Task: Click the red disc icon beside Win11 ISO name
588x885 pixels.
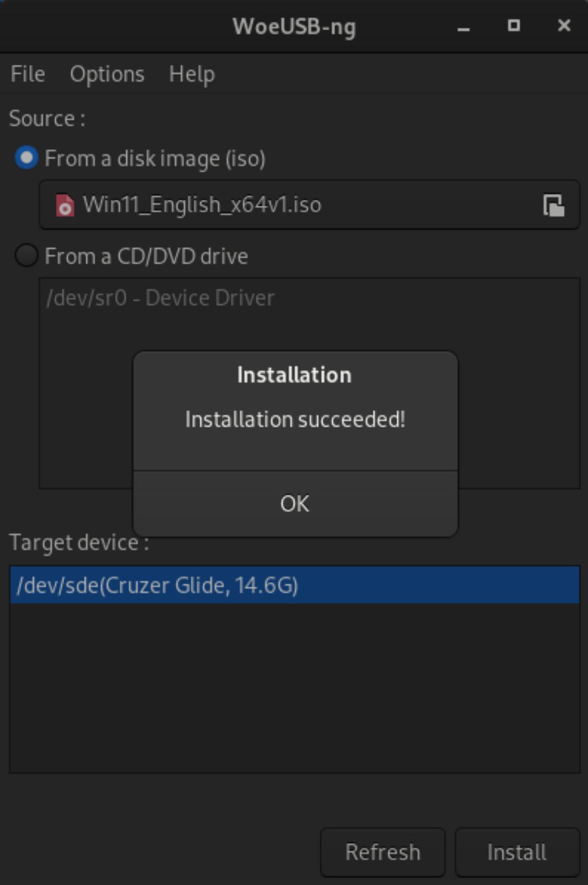Action: (x=65, y=205)
